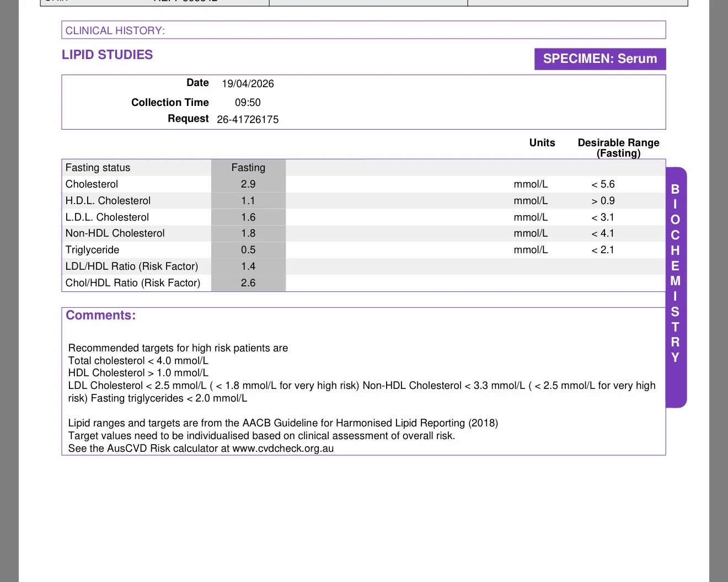Select L.D.L. Cholesterol value 1.6
This screenshot has height=582, width=728.
point(248,217)
